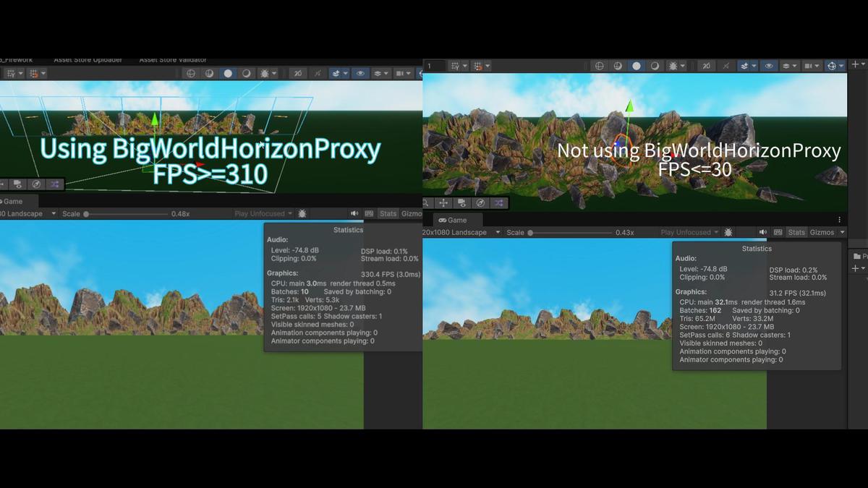Screen dimensions: 868x488
Task: Click the display number field in right Scene toolbar
Action: 434,65
